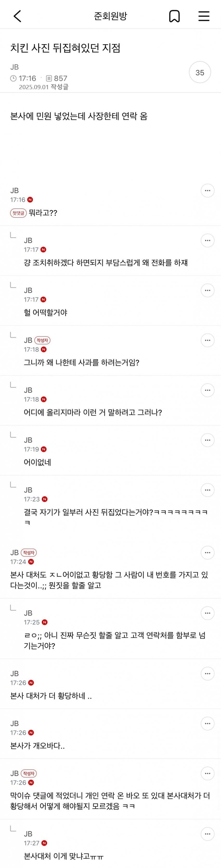Open three-dot menu for 본사가 개오바다 comment

click(x=207, y=723)
